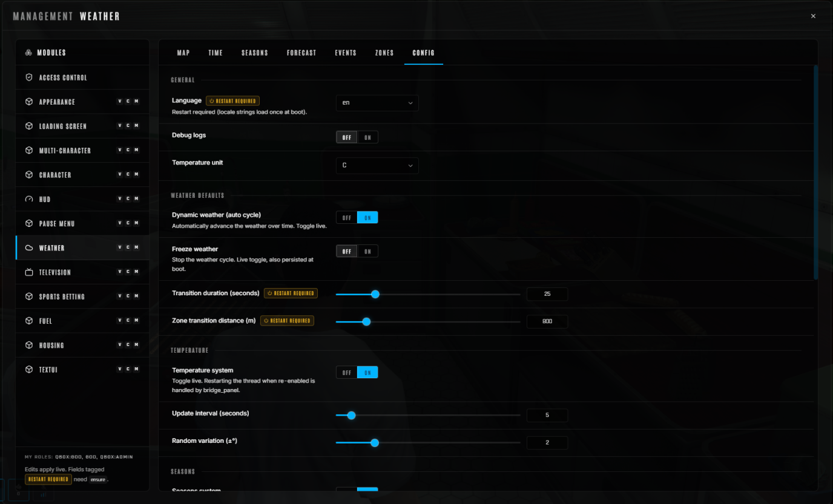Switch to the TIME tab
Viewport: 833px width, 504px height.
click(x=216, y=53)
